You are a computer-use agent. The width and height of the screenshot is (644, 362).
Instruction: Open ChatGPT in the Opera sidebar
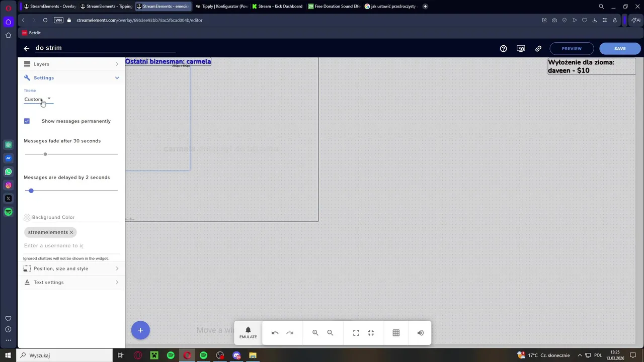click(8, 145)
